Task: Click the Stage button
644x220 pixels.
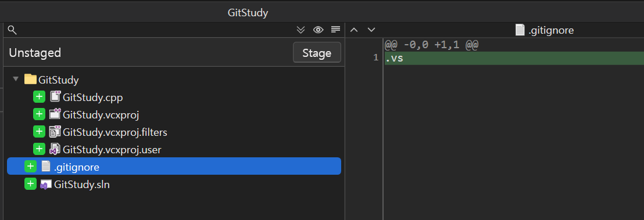Action: click(317, 53)
